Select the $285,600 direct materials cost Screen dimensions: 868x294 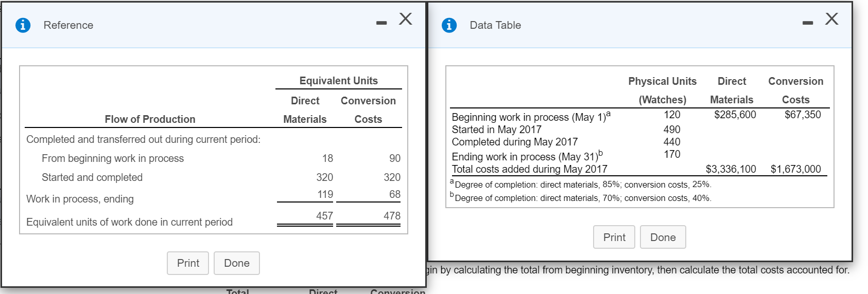tap(735, 115)
